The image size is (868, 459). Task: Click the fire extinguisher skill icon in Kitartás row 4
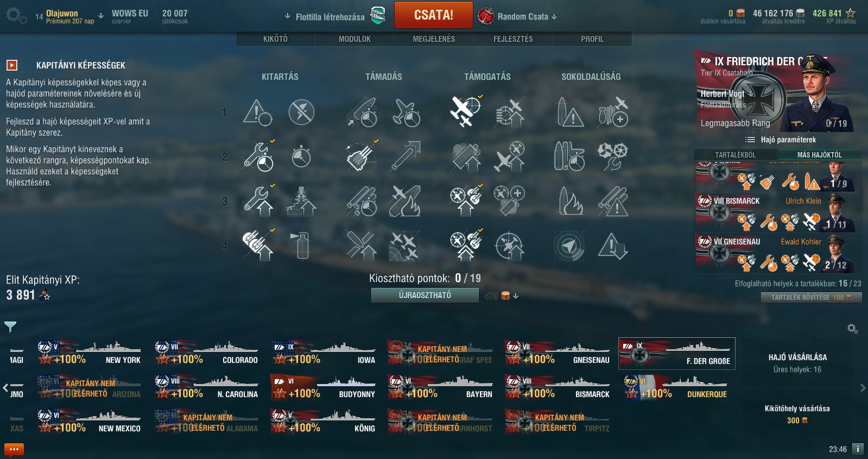pyautogui.click(x=301, y=246)
